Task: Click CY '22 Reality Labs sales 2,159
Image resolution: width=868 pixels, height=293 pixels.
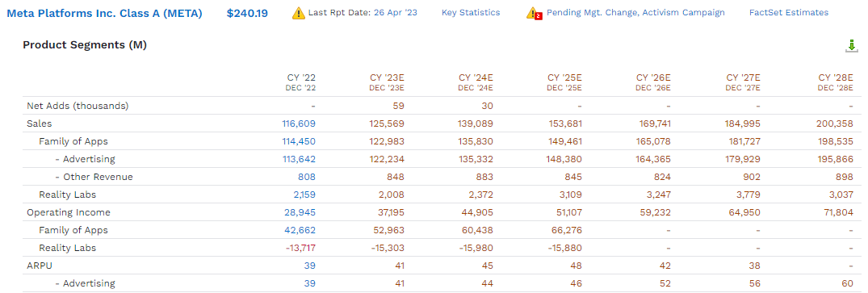Action: [304, 195]
